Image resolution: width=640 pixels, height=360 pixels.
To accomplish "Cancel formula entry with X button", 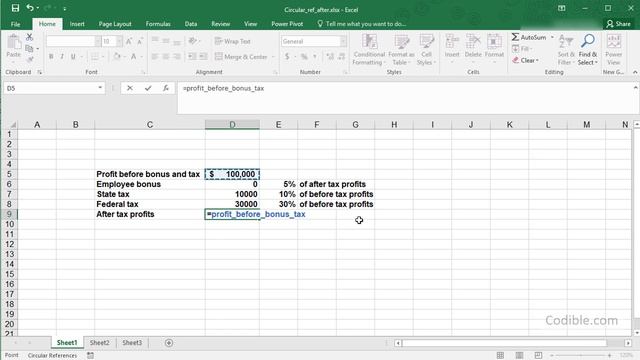I will click(130, 88).
